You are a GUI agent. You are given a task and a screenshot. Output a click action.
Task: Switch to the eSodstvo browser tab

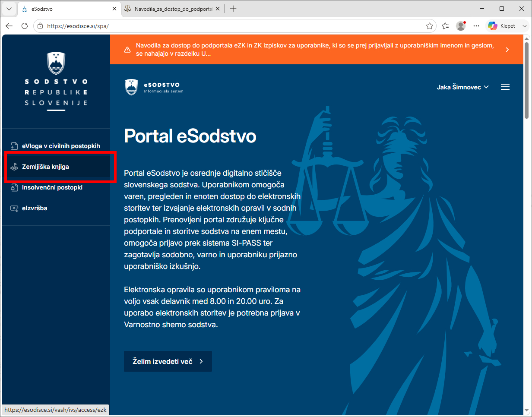(70, 9)
